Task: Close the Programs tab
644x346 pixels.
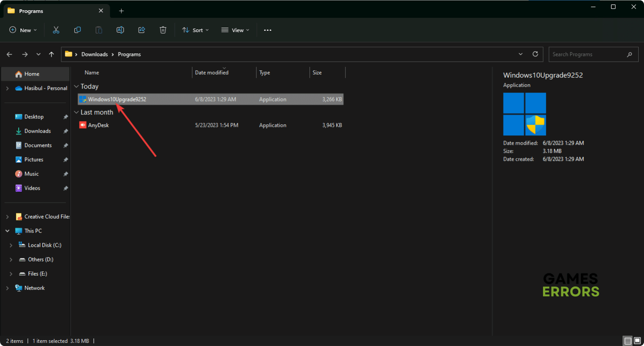Action: [101, 11]
